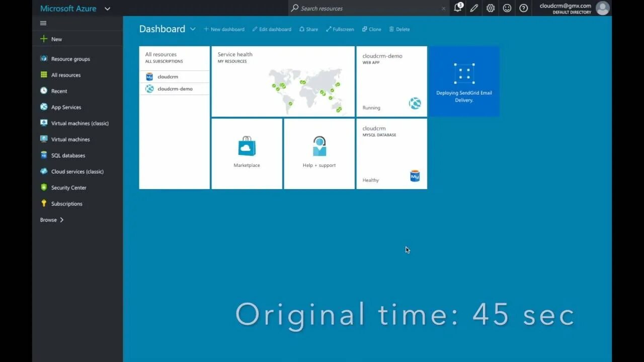
Task: Open the Dashboard selector dropdown arrow
Action: [193, 29]
